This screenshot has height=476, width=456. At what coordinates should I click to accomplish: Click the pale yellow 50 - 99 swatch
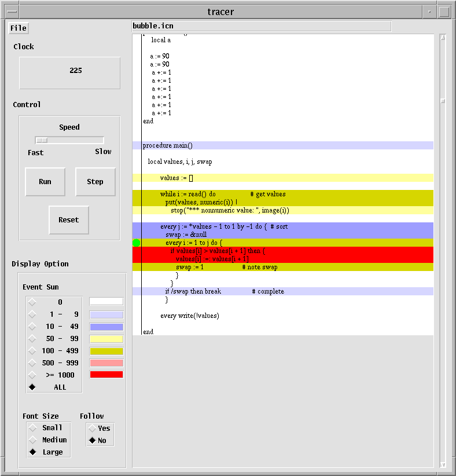pos(106,339)
